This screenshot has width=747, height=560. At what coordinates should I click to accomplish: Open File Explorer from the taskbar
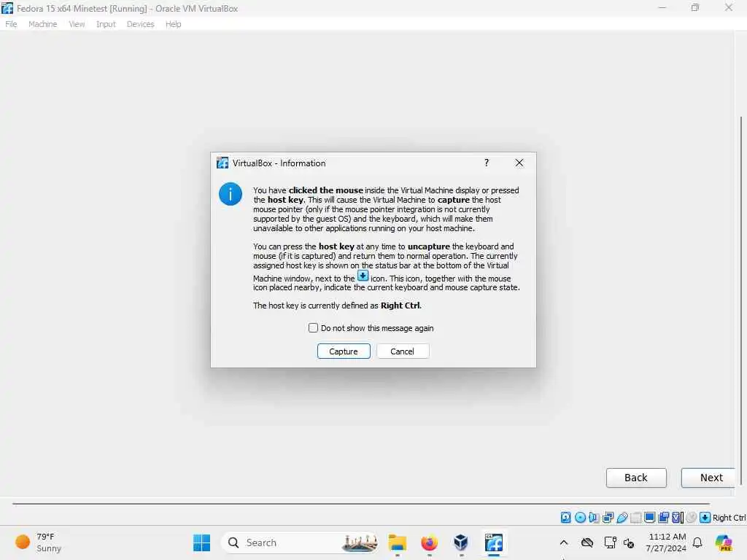tap(398, 542)
